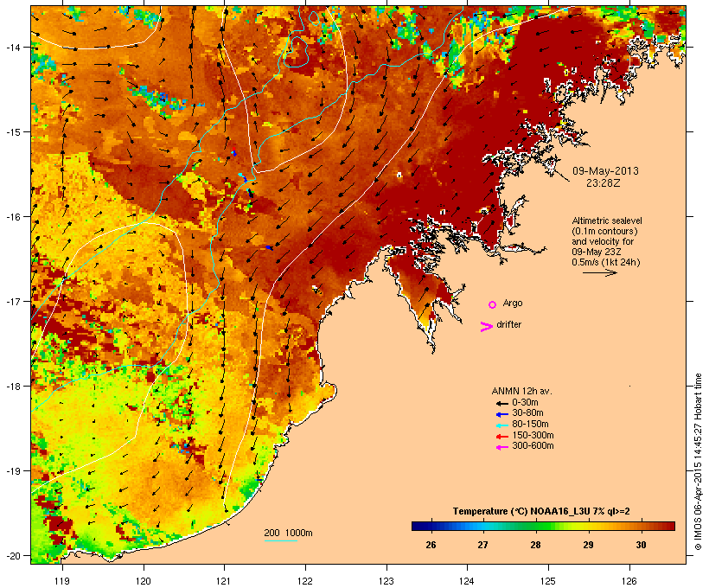
Task: Click the '0.5m/s (1kt 24h)' text
Action: pyautogui.click(x=606, y=262)
